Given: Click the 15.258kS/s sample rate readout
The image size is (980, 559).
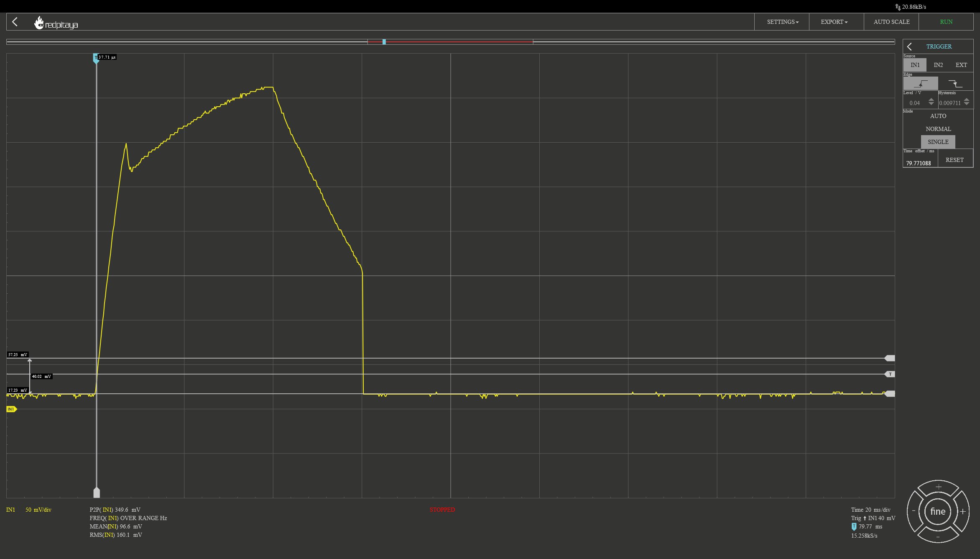Looking at the screenshot, I should [x=864, y=536].
